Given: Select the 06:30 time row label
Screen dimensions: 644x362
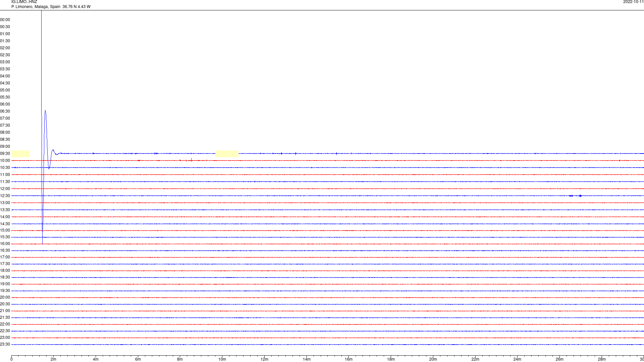Looking at the screenshot, I should pyautogui.click(x=5, y=111).
